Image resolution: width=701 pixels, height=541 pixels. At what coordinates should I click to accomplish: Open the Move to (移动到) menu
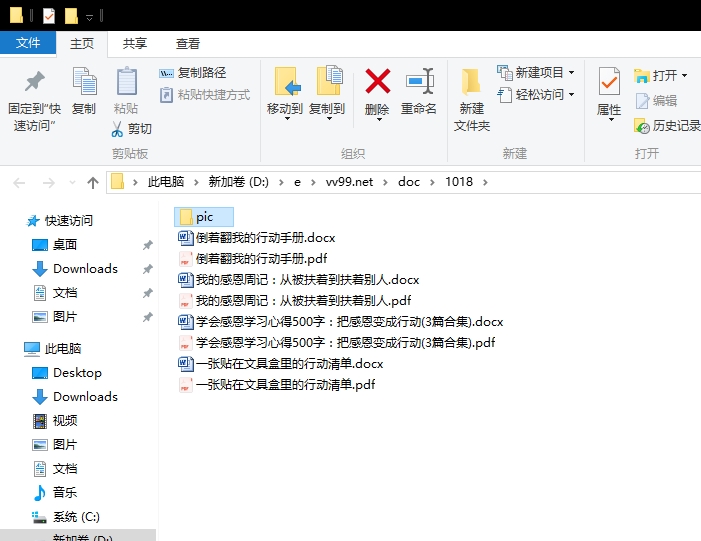point(285,94)
